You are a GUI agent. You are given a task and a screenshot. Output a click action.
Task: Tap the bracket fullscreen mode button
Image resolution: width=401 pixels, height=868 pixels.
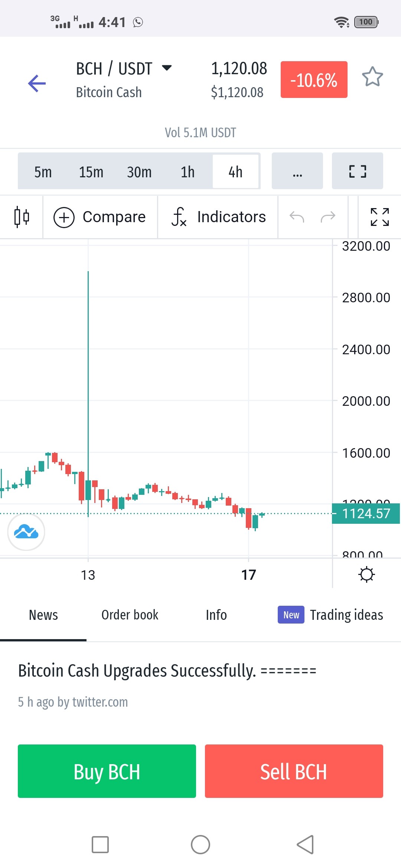[358, 171]
